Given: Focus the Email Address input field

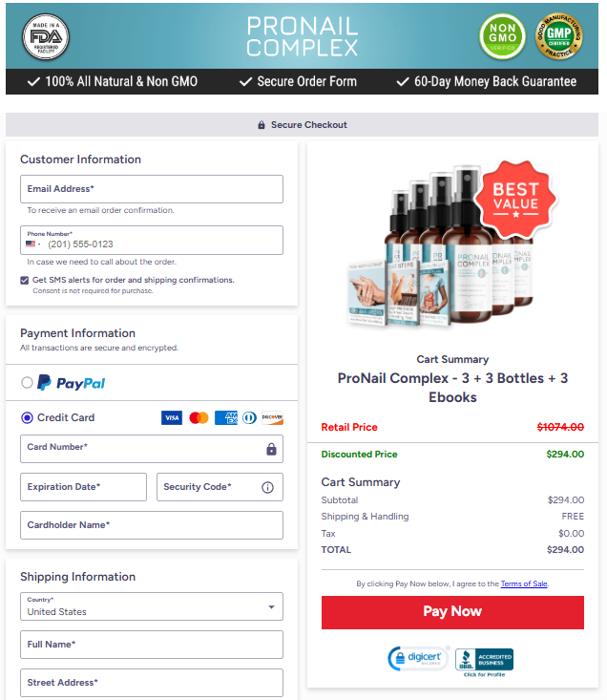Looking at the screenshot, I should 152,189.
